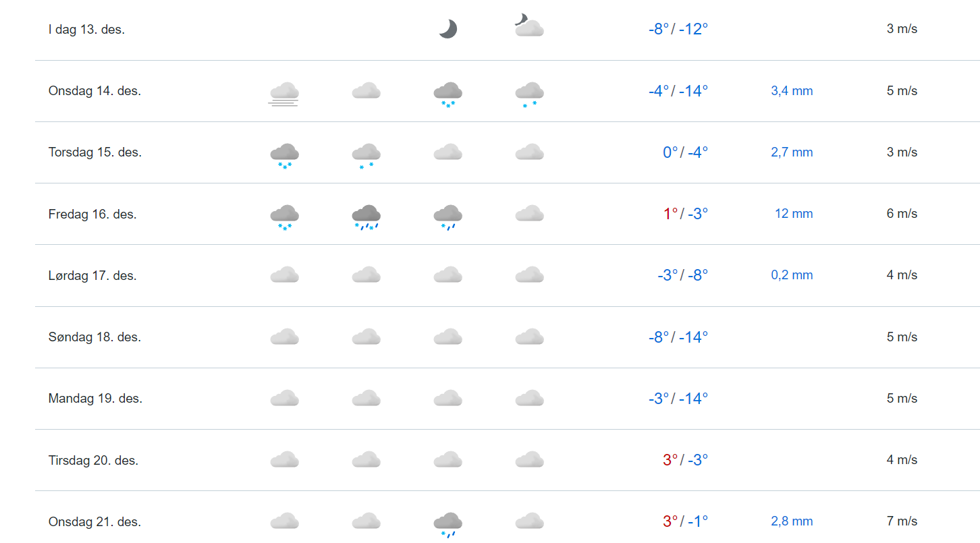Click the I dag 13. des. label
Screen dimensions: 980x543
(x=86, y=30)
